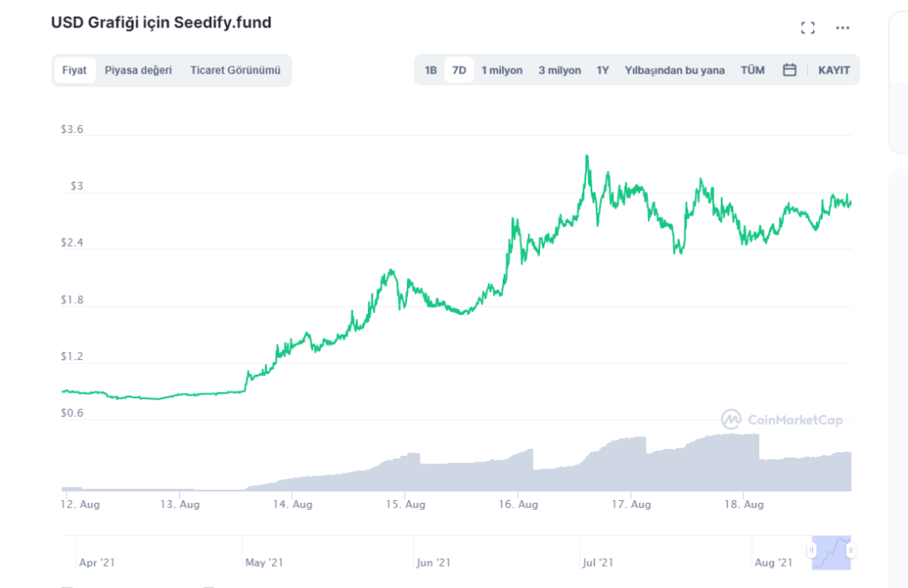Viewport: 908px width, 588px height.
Task: Click the price line peak near $3.4
Action: (587, 157)
